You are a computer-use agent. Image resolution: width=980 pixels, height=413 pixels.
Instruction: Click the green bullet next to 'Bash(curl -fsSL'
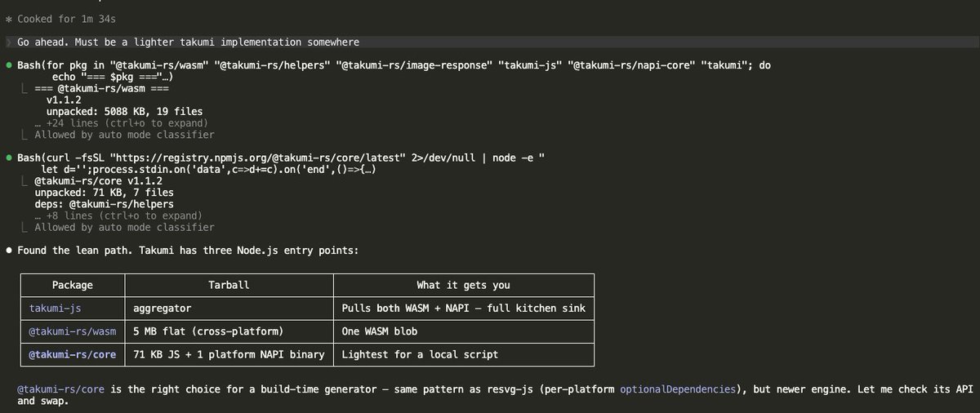(8, 157)
